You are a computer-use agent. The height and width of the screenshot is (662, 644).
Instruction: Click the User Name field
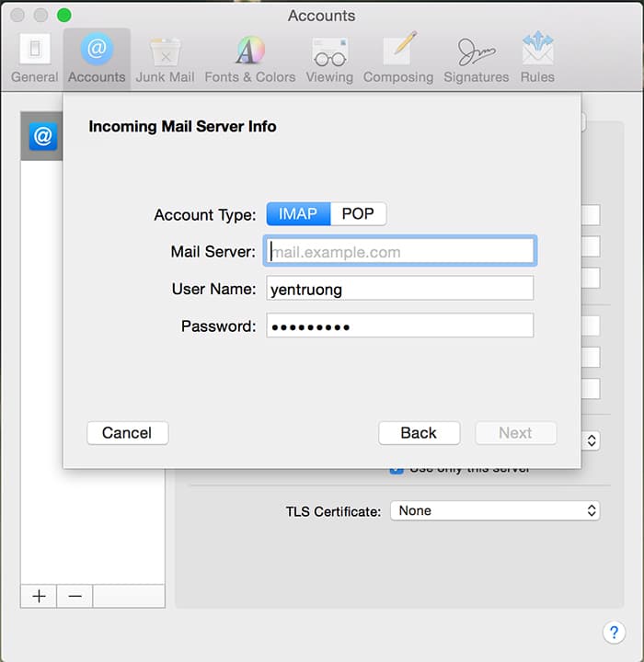click(x=400, y=289)
